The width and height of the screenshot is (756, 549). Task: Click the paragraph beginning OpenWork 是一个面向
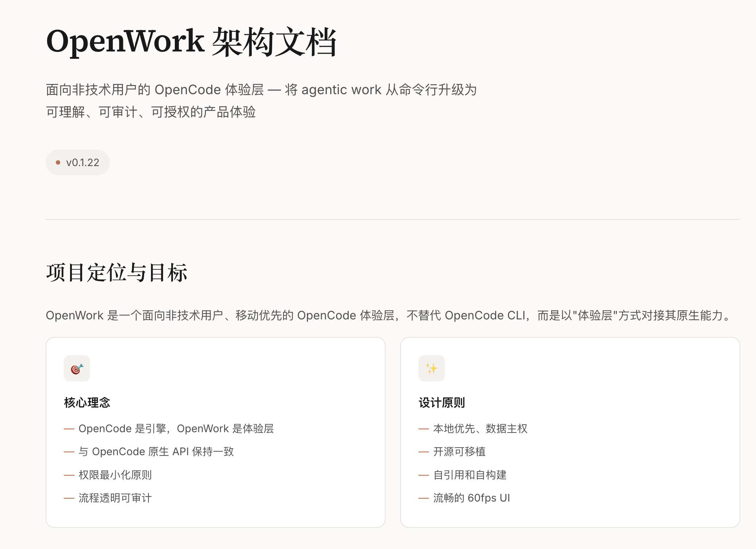(x=389, y=315)
